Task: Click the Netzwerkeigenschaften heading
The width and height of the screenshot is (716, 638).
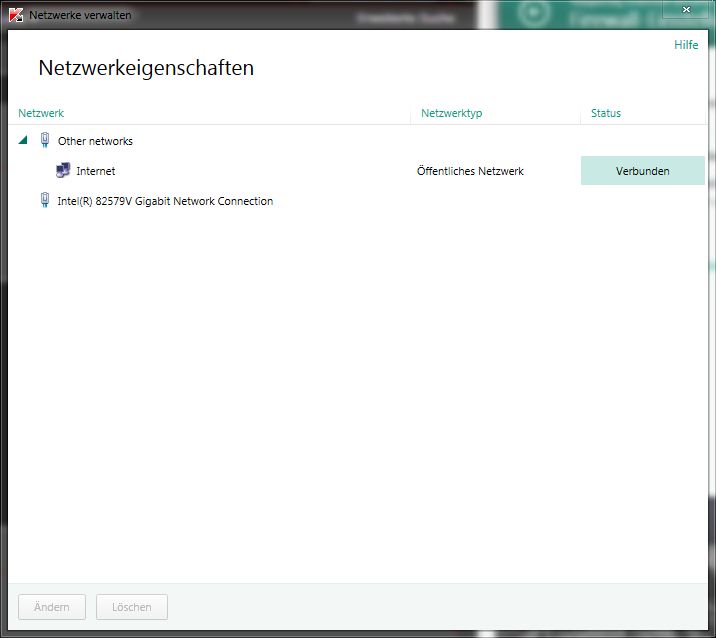Action: [x=146, y=68]
